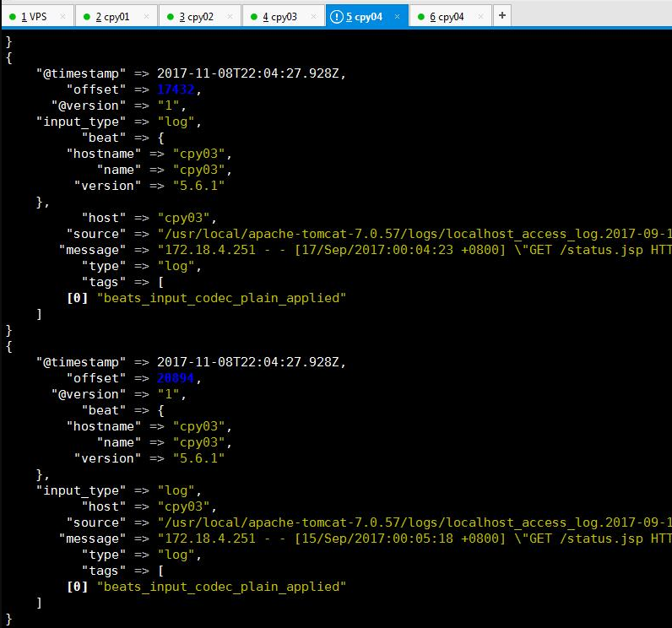Click "5.6.1" version in the offset 17432 record
Screen dimensions: 672x628
click(198, 186)
